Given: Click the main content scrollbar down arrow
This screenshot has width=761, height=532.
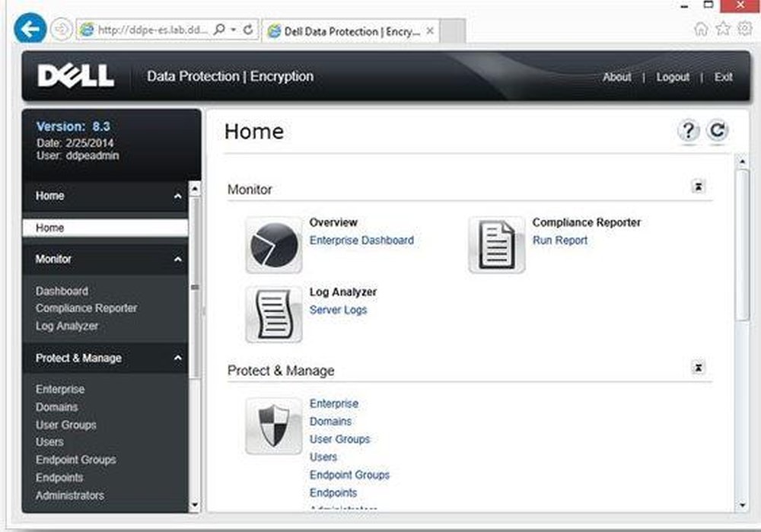Looking at the screenshot, I should tap(742, 505).
